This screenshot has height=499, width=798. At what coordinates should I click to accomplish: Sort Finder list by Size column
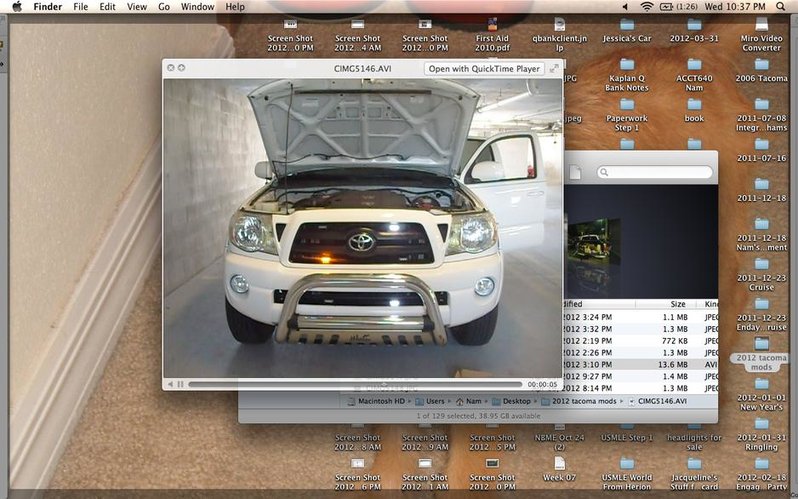tap(677, 304)
